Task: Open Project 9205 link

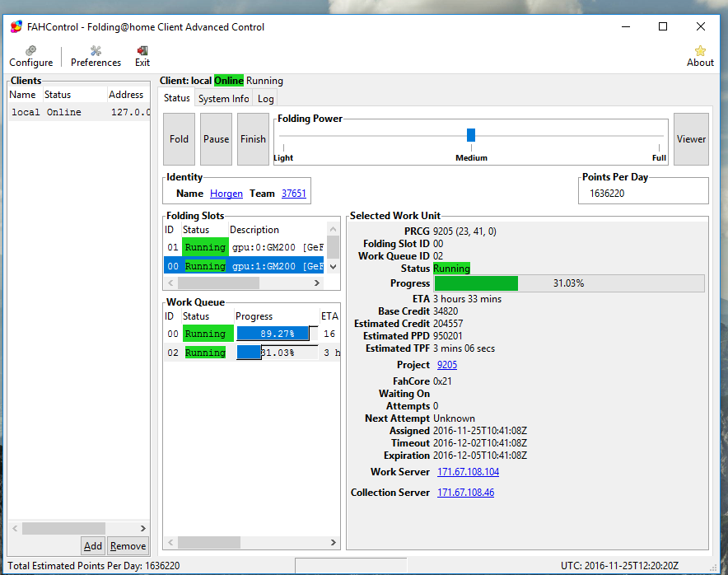Action: pyautogui.click(x=446, y=365)
